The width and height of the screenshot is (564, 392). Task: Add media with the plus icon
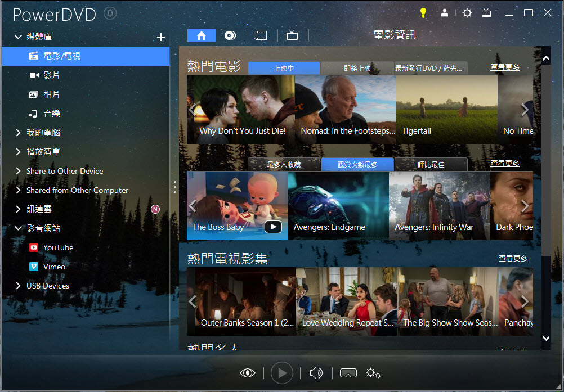(160, 37)
